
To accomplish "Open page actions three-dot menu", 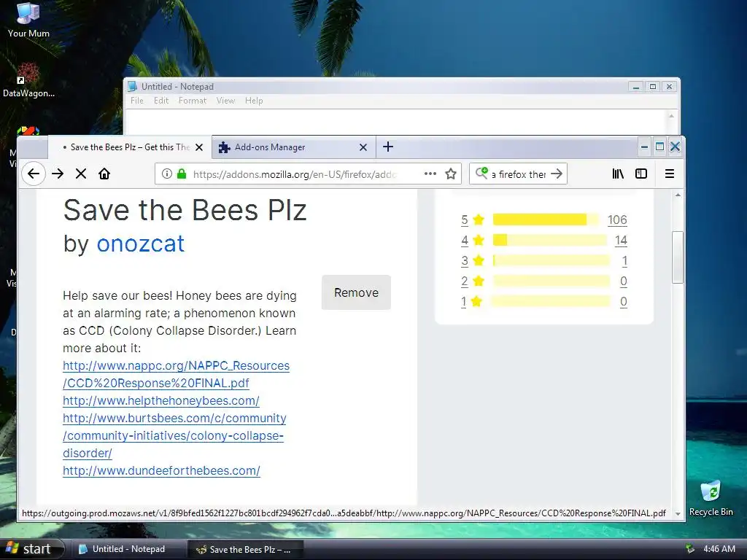I will [430, 174].
